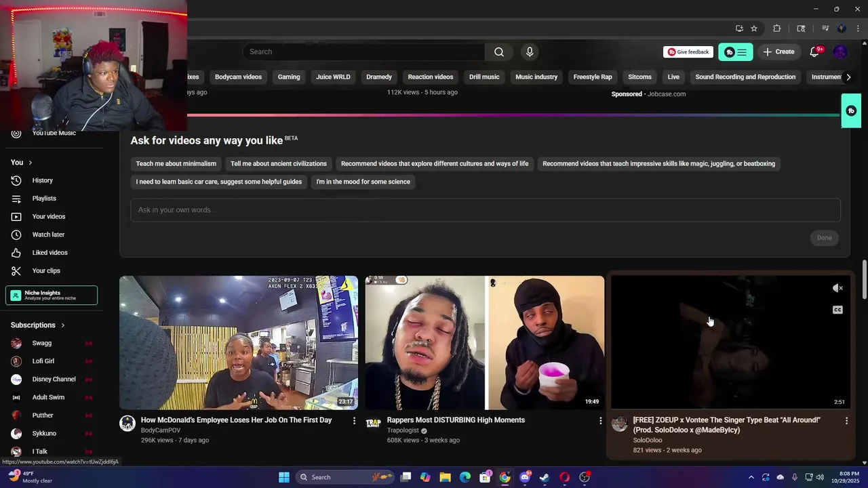This screenshot has height=488, width=868.
Task: Open Opera browser from the taskbar
Action: 564,477
